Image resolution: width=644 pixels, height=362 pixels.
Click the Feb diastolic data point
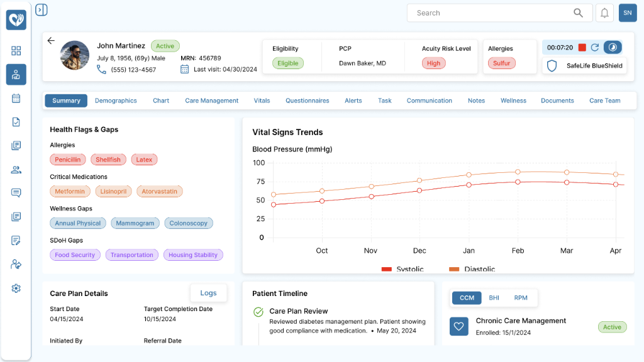[518, 172]
